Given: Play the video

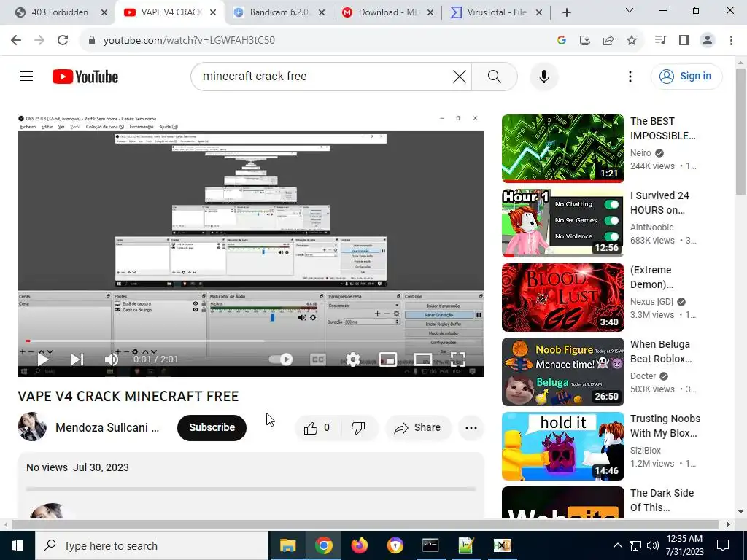Looking at the screenshot, I should (x=43, y=359).
